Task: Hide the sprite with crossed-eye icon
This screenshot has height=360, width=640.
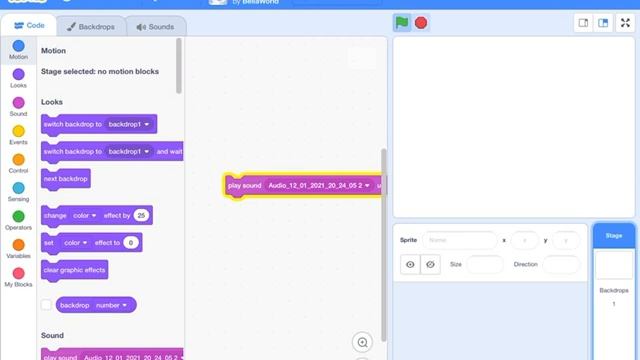Action: [x=430, y=264]
